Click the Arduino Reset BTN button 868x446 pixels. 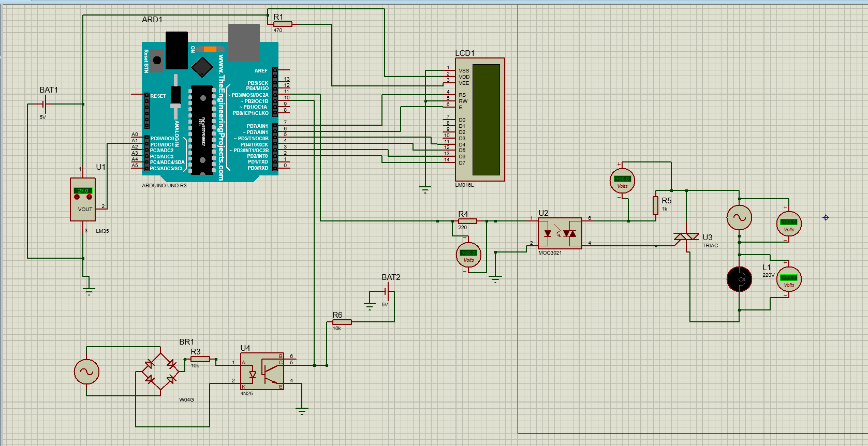tap(157, 61)
